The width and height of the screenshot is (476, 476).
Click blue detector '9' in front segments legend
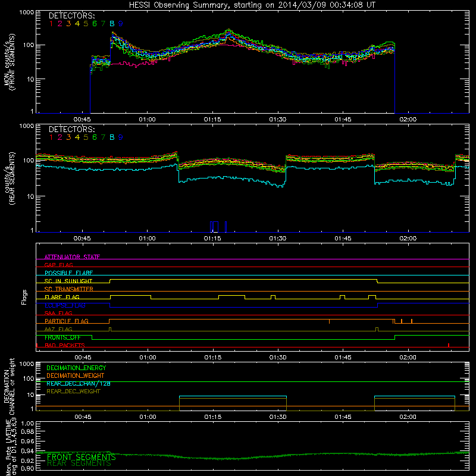121,24
